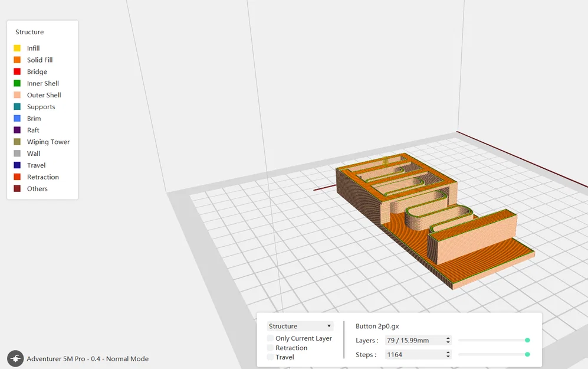Viewport: 588px width, 369px height.
Task: Click the Outer Shell legend label
Action: [44, 95]
